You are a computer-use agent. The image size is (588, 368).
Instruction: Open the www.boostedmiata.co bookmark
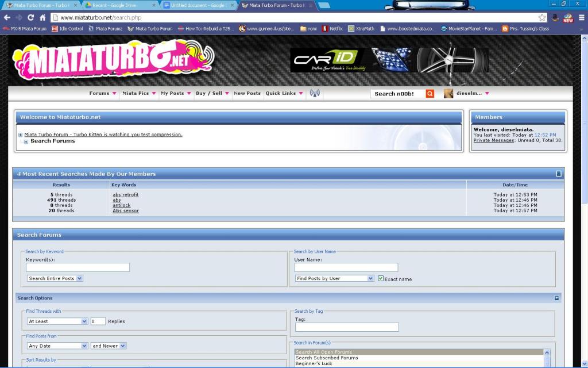point(408,29)
